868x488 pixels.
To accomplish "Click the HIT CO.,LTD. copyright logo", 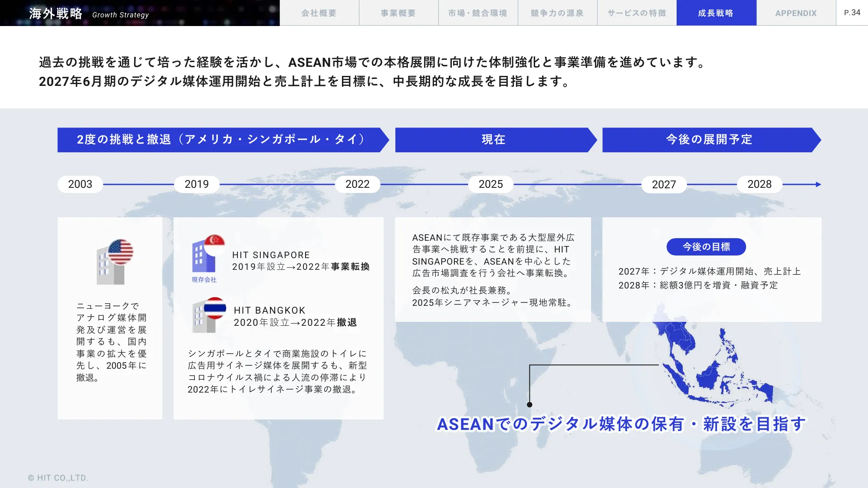I will (x=58, y=476).
